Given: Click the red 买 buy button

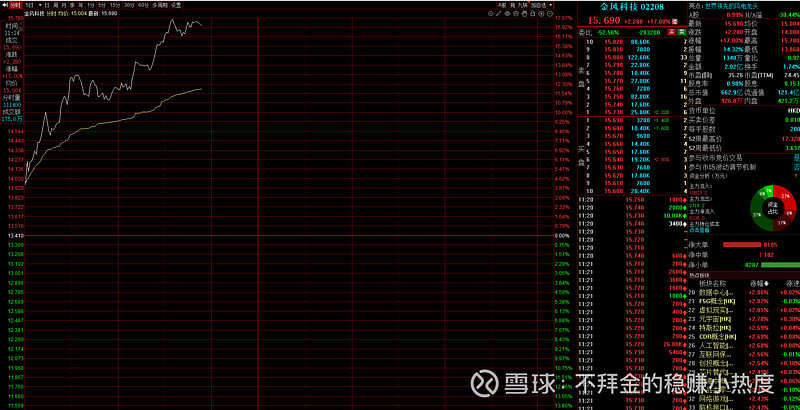Looking at the screenshot, I should [672, 32].
